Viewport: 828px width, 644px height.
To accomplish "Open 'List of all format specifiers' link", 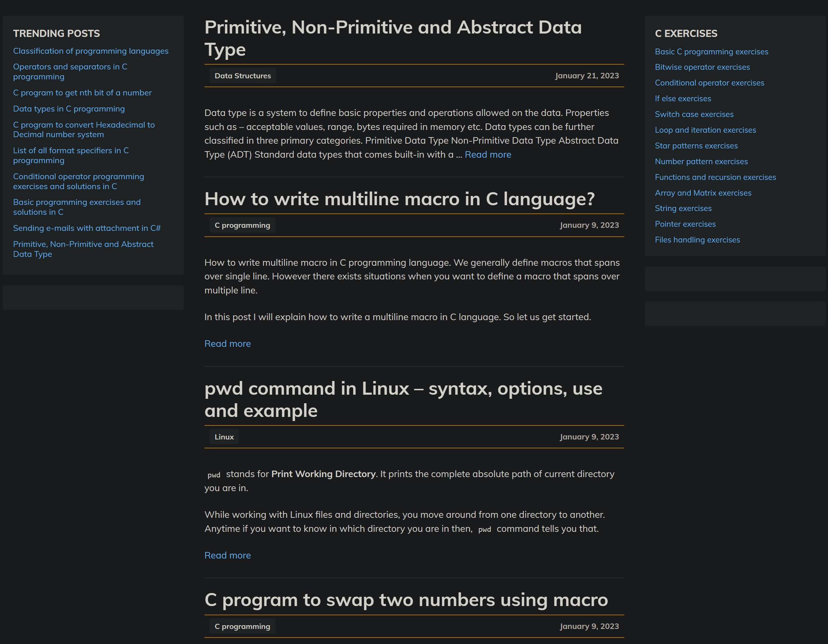I will pyautogui.click(x=71, y=155).
